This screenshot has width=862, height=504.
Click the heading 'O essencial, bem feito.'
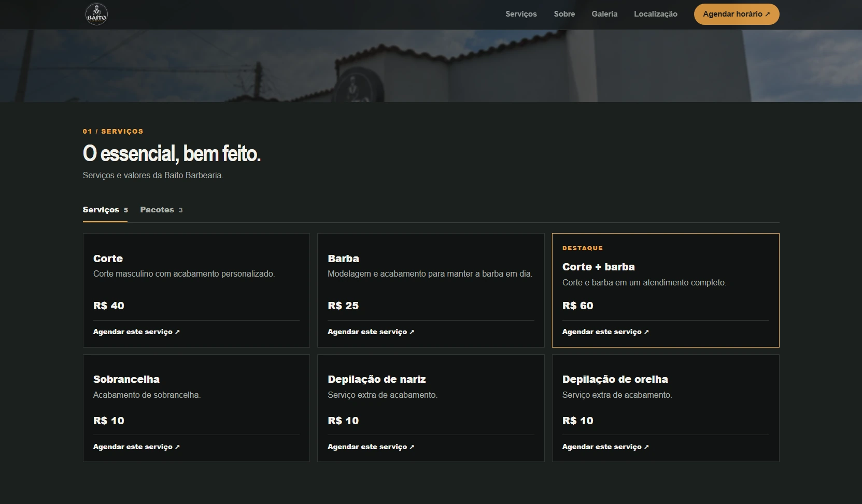(x=172, y=153)
